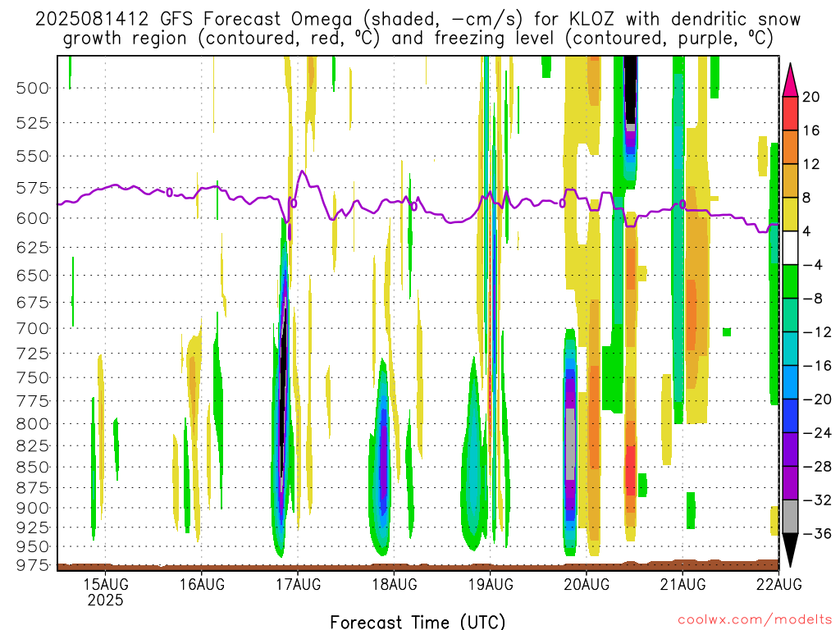Click the colorbar value label -12
This screenshot has width=840, height=630.
[x=816, y=332]
